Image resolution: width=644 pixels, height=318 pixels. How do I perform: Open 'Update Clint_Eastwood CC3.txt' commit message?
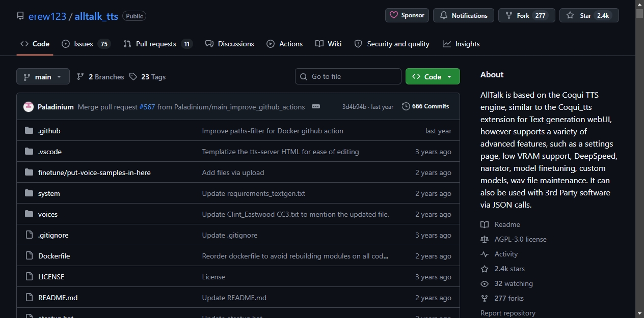coord(296,214)
